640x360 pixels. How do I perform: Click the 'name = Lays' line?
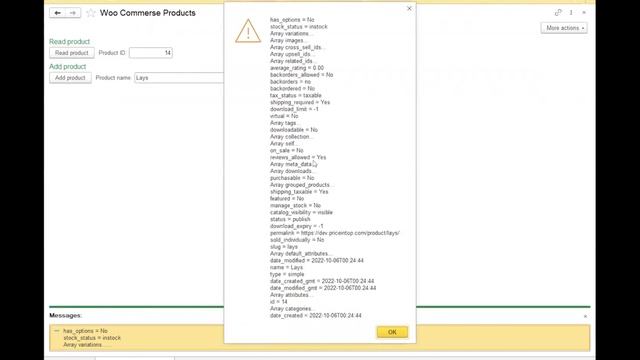coord(287,267)
